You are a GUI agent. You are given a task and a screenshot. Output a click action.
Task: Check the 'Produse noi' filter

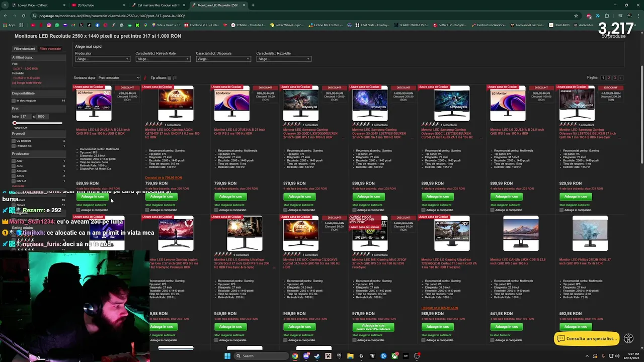14,146
